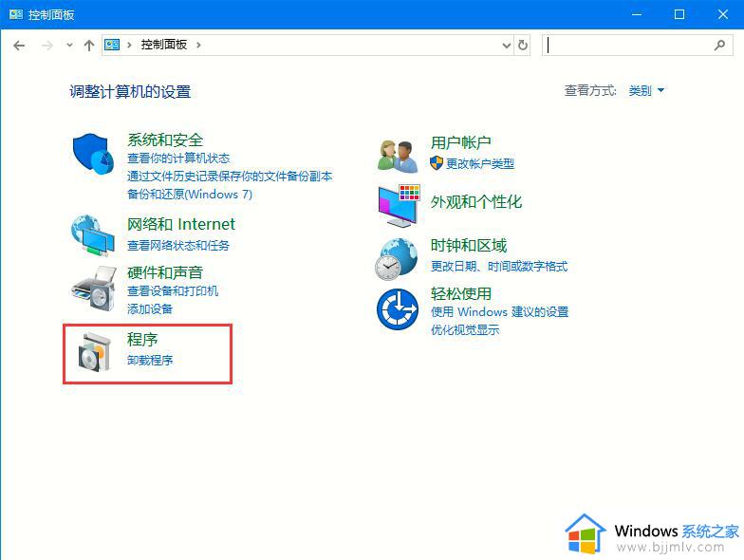The image size is (744, 560).
Task: Open the Appearance and Personalization monitor icon
Action: pos(399,205)
